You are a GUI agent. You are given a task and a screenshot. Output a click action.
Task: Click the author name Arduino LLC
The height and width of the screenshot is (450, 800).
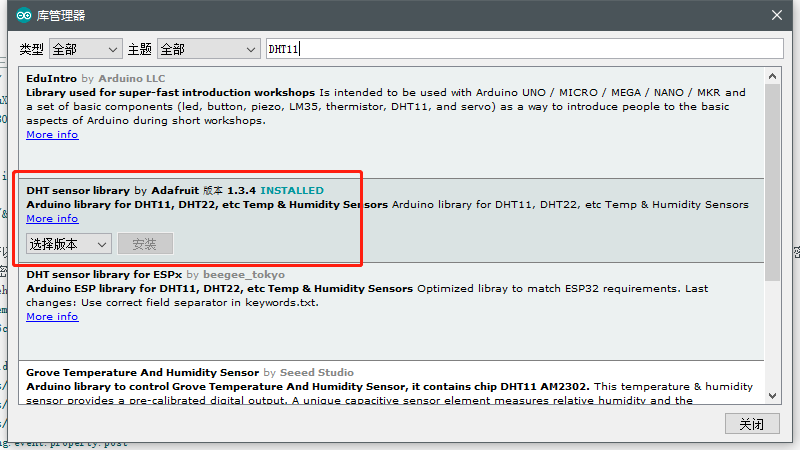point(132,79)
